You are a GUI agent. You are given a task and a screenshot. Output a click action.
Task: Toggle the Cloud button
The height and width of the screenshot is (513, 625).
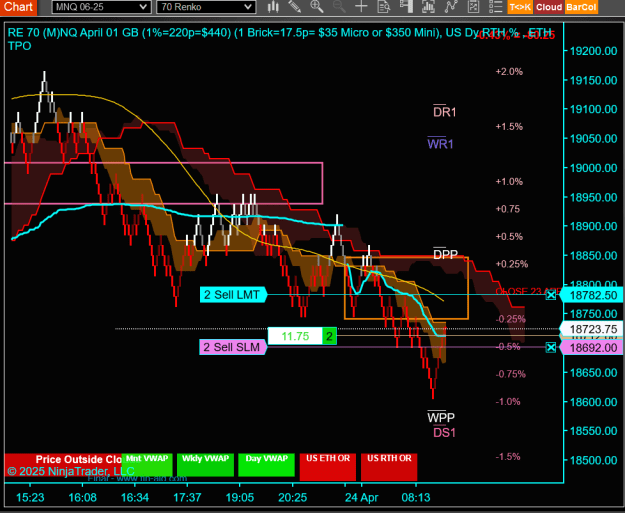pos(549,7)
